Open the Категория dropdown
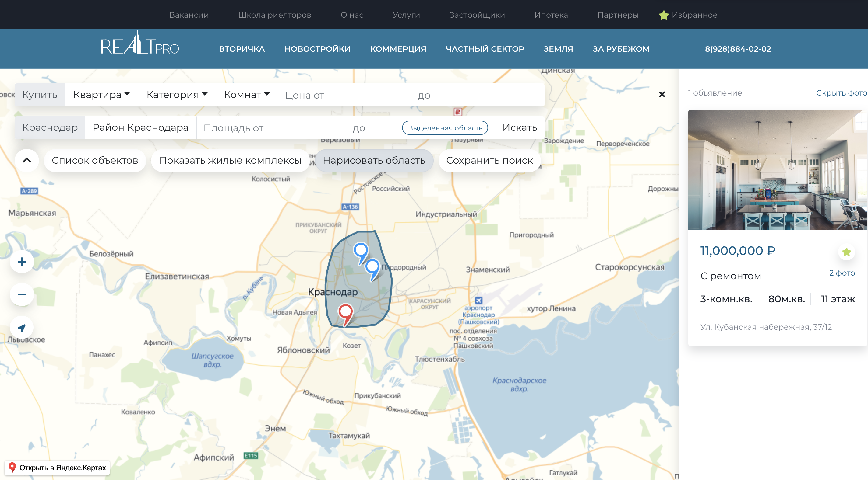 coord(177,95)
